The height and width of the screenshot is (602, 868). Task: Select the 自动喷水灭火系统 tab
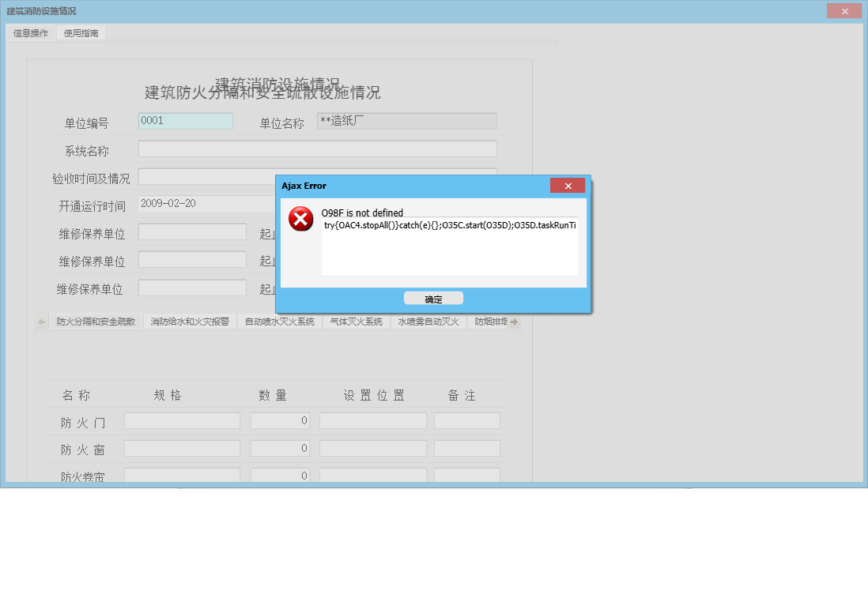point(279,321)
